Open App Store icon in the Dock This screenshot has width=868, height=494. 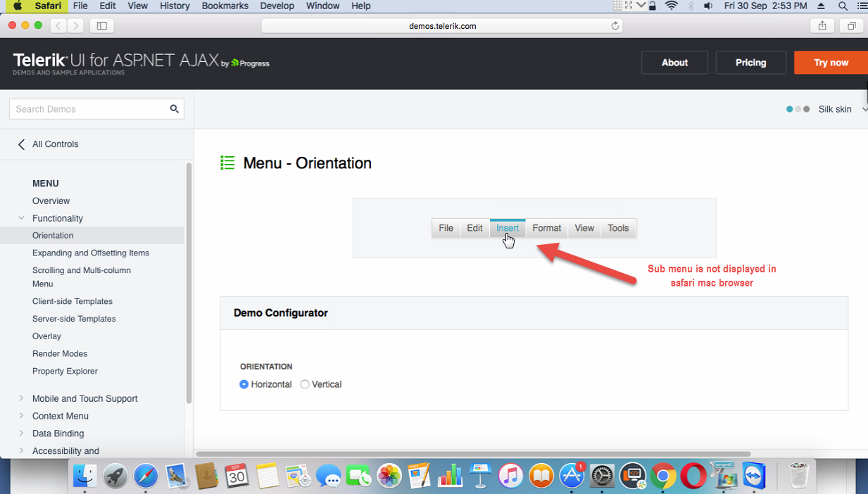pyautogui.click(x=572, y=476)
